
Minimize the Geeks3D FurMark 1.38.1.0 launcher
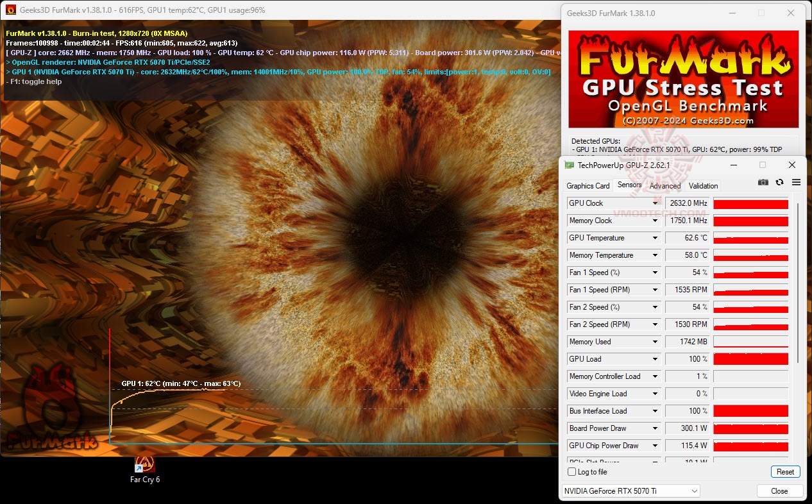pos(733,13)
